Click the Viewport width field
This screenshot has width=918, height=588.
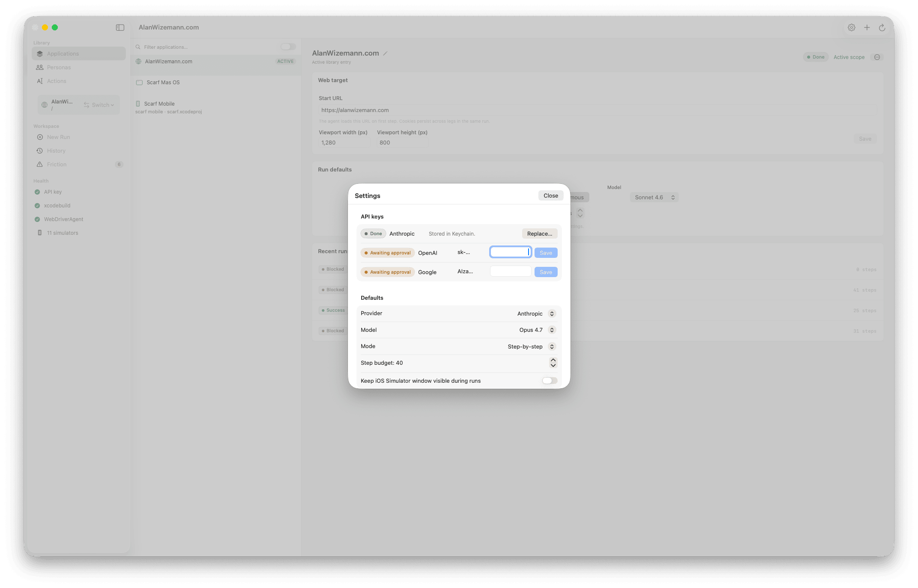pos(344,142)
